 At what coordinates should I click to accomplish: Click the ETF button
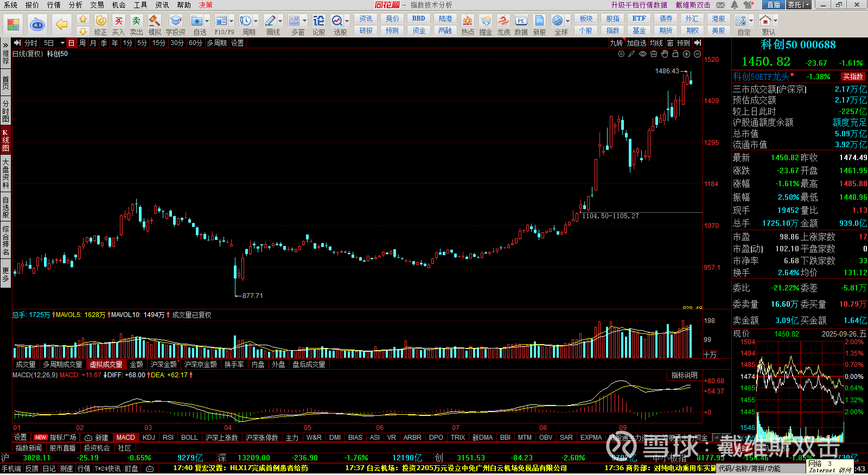click(x=639, y=18)
